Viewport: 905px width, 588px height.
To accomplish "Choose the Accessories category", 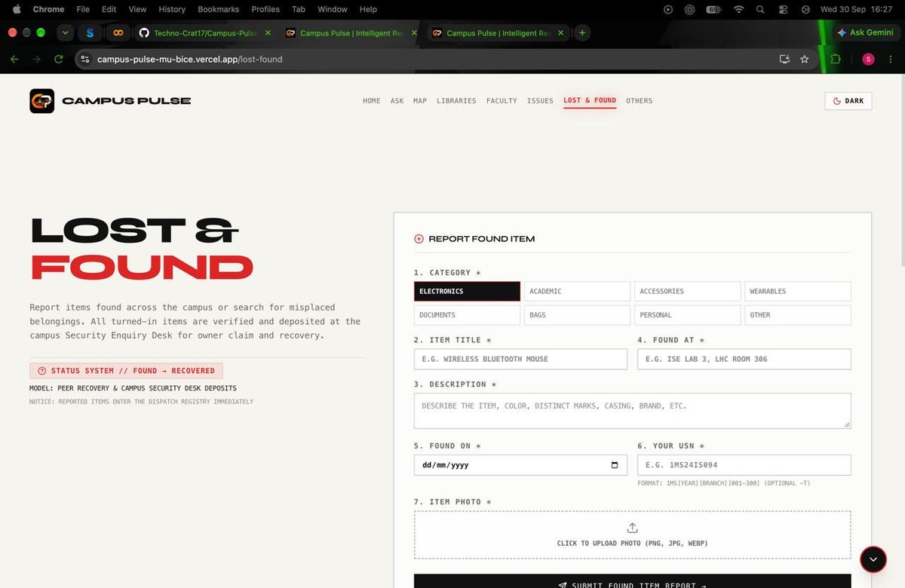I will pos(687,291).
